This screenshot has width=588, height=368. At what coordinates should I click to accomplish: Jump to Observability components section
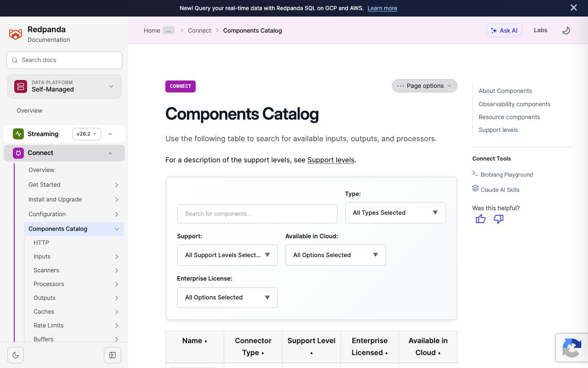pos(514,104)
